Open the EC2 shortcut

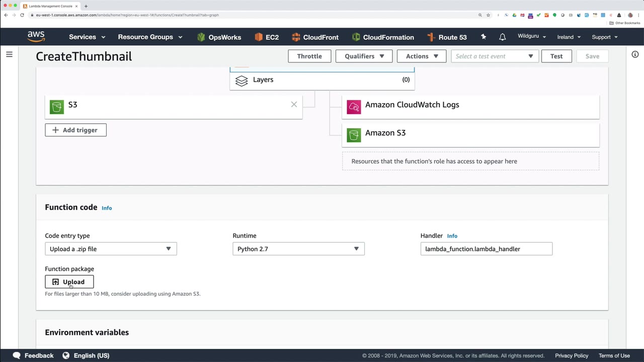point(267,37)
